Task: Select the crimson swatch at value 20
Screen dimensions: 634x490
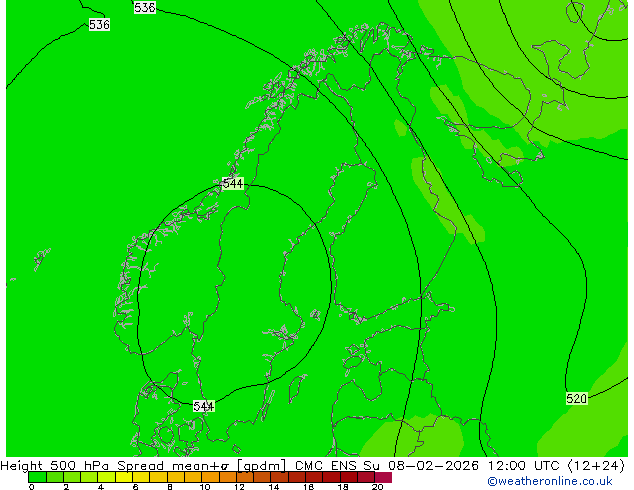Action: pyautogui.click(x=383, y=477)
